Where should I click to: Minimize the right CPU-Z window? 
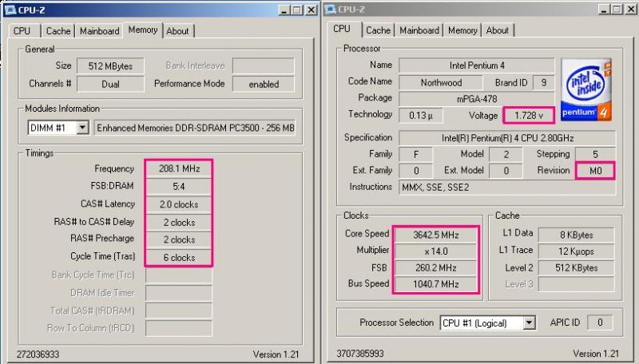tap(605, 10)
